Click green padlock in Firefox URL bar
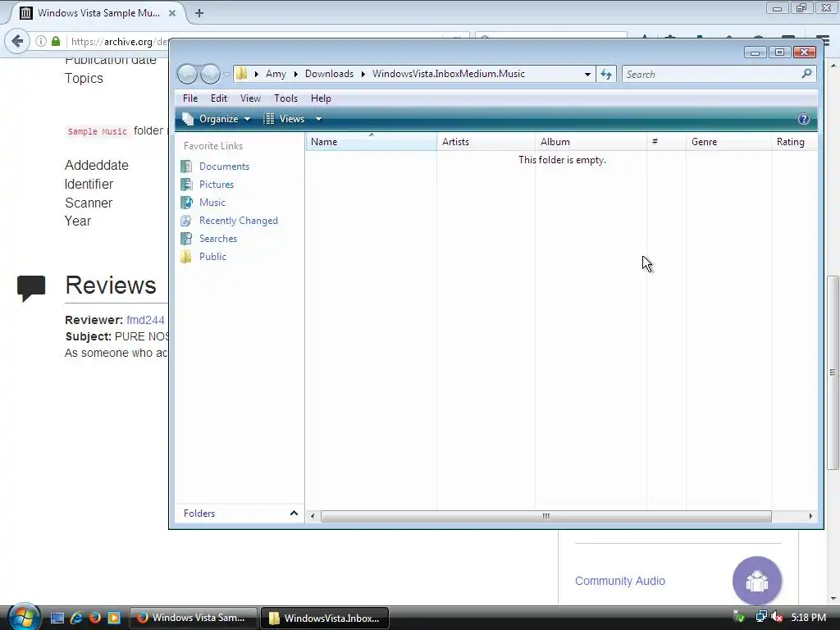Image resolution: width=840 pixels, height=630 pixels. [56, 41]
